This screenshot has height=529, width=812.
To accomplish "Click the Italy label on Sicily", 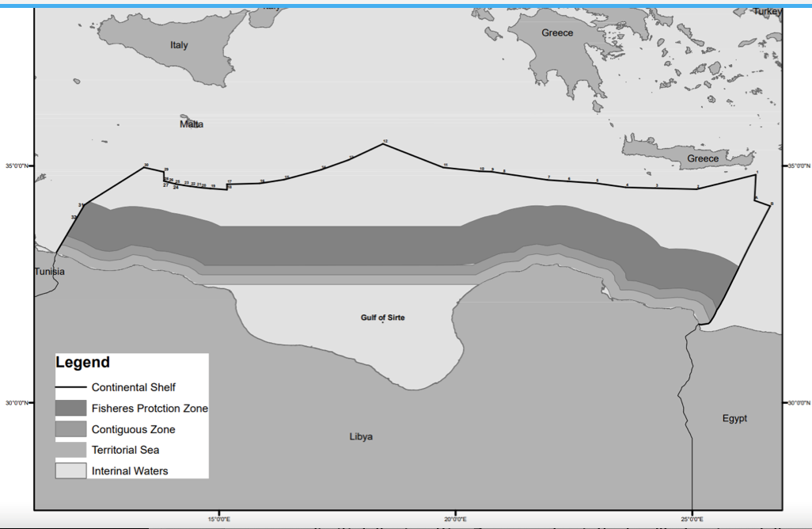I will (179, 45).
